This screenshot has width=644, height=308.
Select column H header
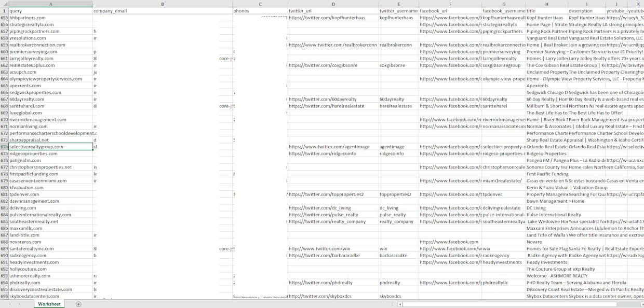coord(547,4)
